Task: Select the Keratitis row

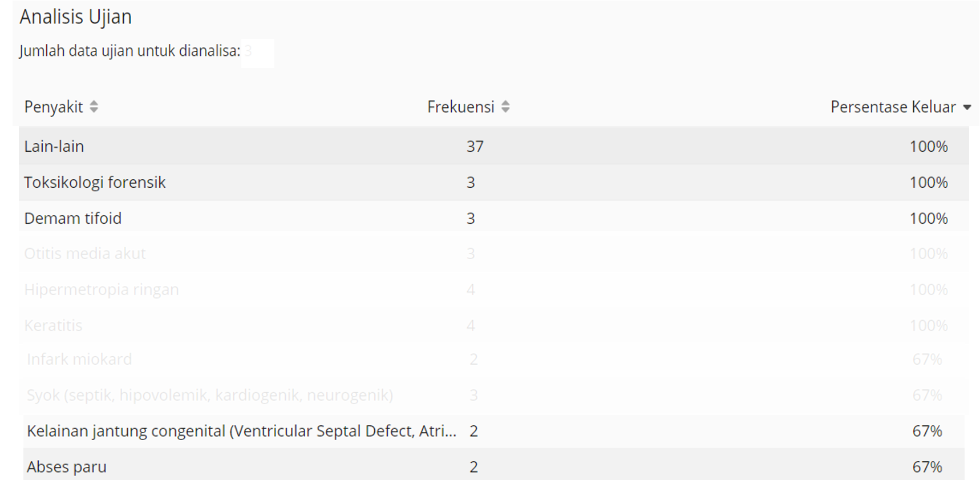Action: (x=494, y=325)
